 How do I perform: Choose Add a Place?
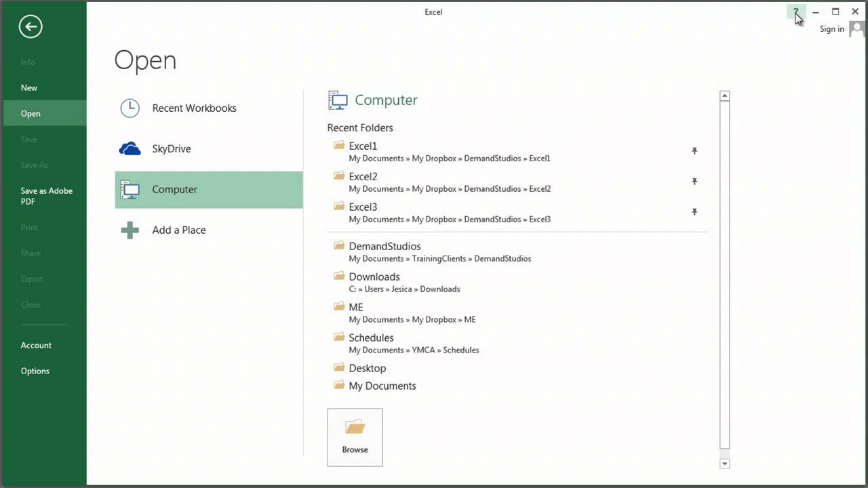209,230
